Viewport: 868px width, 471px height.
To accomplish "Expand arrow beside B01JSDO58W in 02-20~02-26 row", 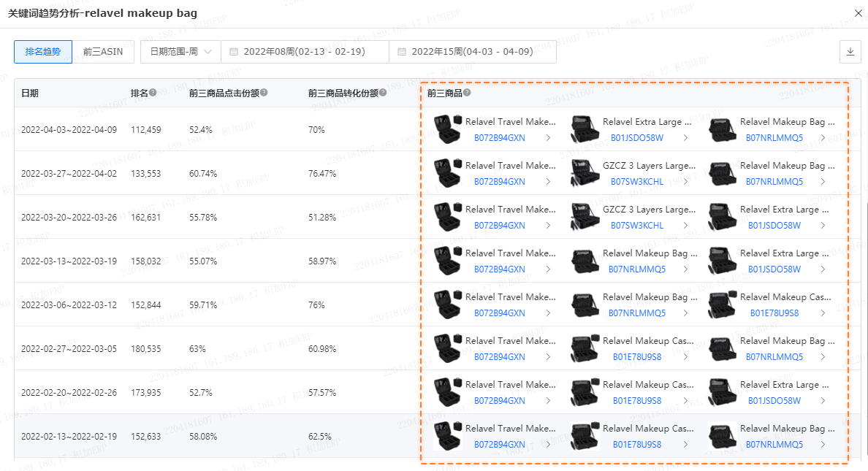I will point(823,401).
